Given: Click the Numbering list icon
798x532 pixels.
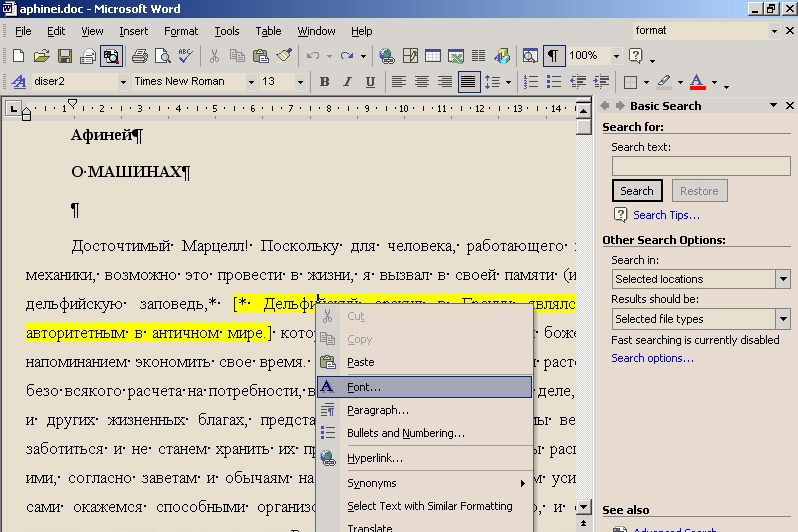Looking at the screenshot, I should 530,82.
